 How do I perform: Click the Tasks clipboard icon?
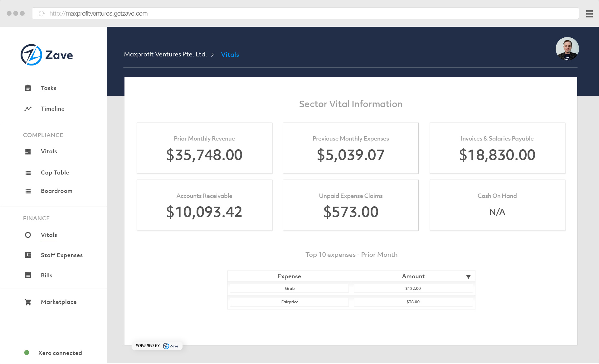pyautogui.click(x=28, y=88)
